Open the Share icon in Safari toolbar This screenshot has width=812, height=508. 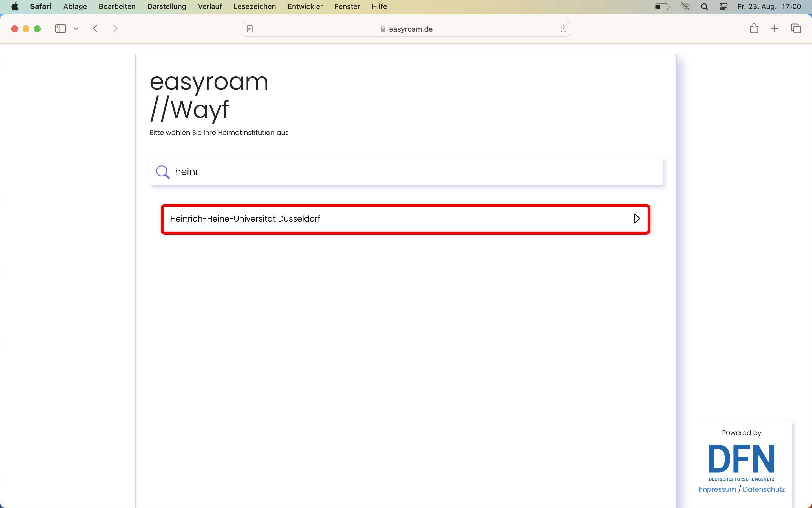[754, 28]
